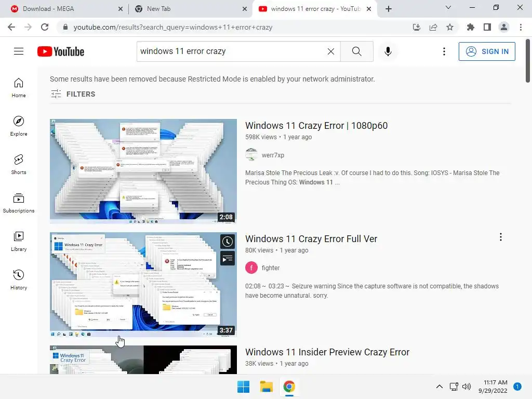Open Library in the sidebar
Screen dimensions: 532x399
pos(19,241)
